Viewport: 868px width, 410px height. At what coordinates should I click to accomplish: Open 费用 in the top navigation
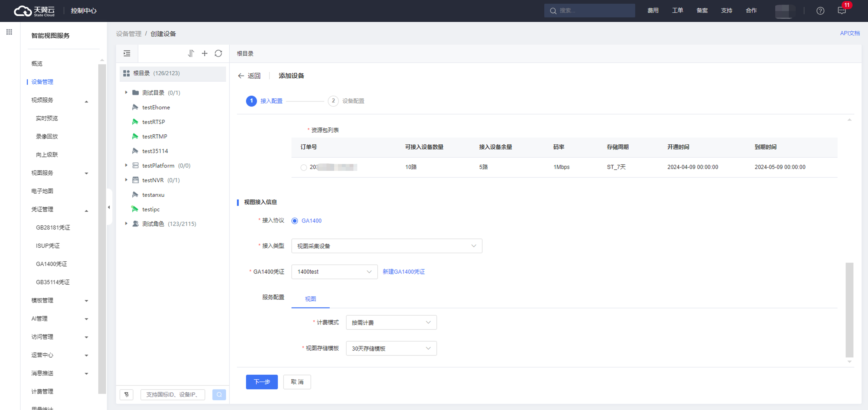point(653,11)
